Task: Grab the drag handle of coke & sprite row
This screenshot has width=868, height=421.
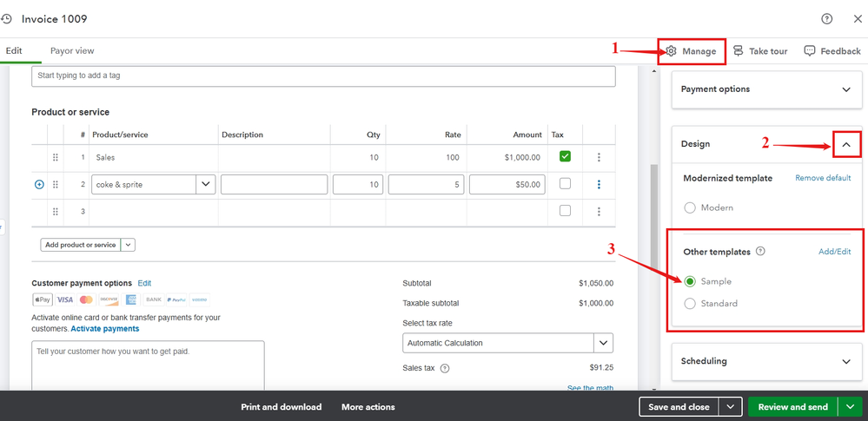Action: tap(56, 185)
